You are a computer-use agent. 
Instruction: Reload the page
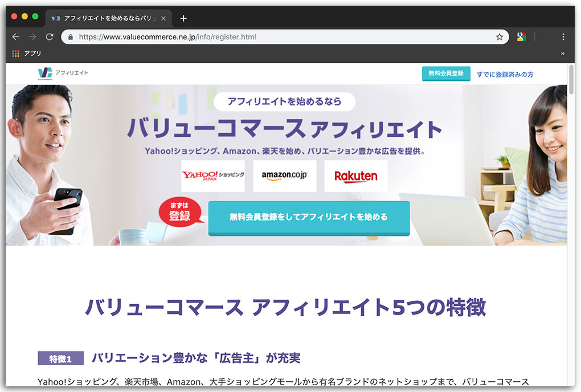50,36
